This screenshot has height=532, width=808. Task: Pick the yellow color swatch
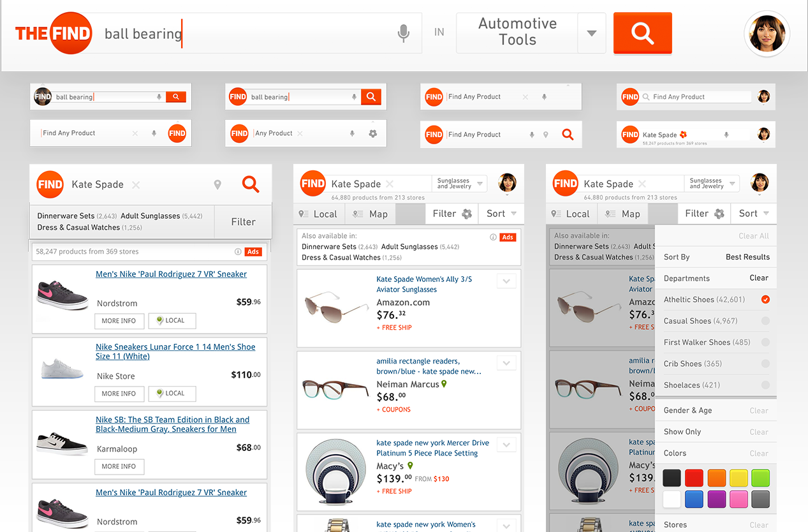coord(738,478)
